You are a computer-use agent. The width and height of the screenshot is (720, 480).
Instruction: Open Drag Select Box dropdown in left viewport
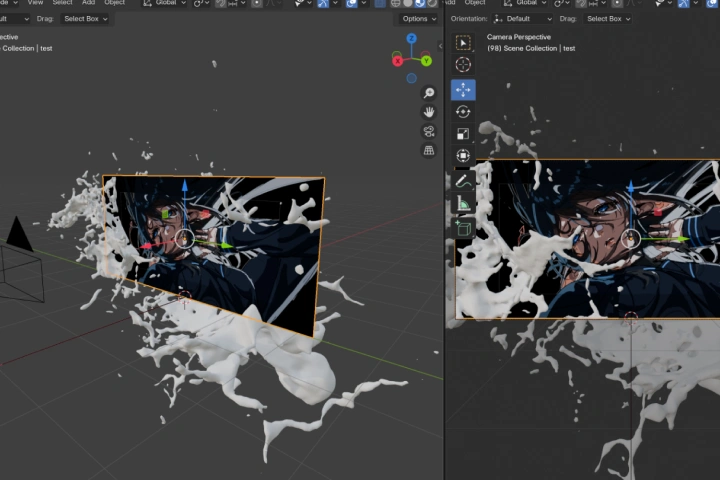(85, 19)
